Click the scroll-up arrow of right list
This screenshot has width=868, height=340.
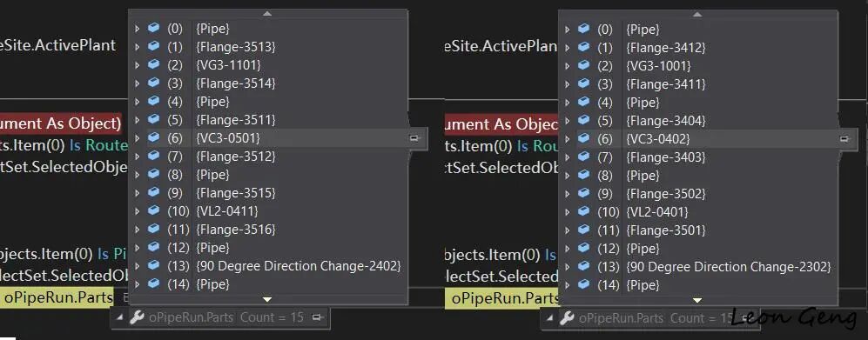coord(697,15)
